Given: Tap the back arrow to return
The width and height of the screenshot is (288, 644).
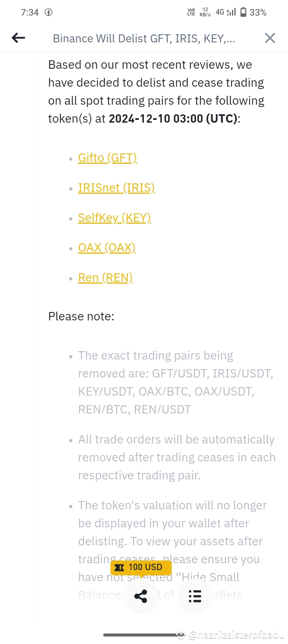Looking at the screenshot, I should (18, 38).
